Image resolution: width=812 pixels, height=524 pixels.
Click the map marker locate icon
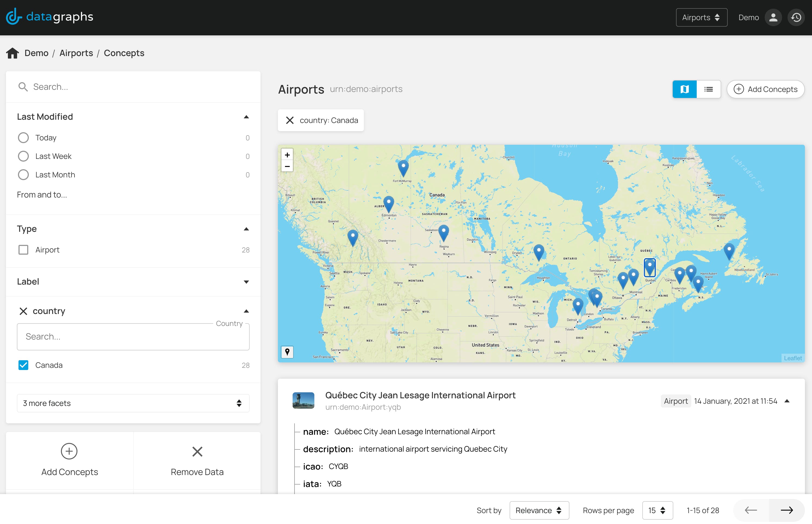[287, 352]
